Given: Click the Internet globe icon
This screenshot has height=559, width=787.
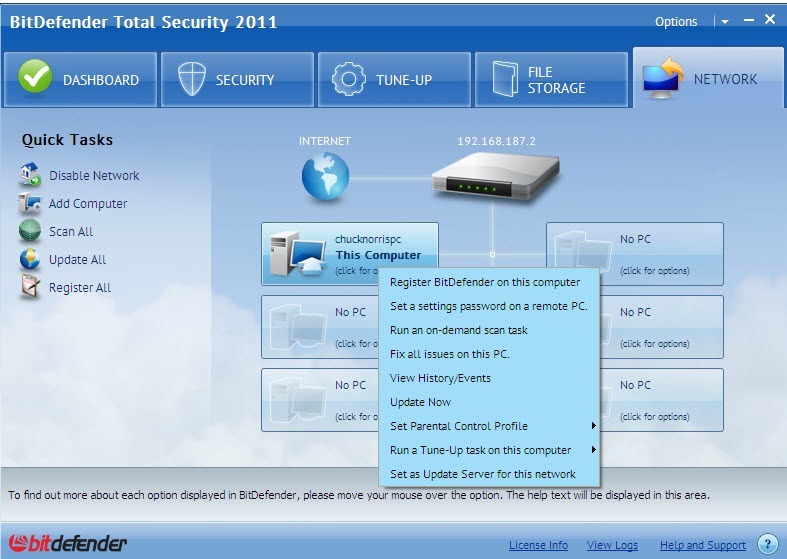Looking at the screenshot, I should (x=325, y=176).
